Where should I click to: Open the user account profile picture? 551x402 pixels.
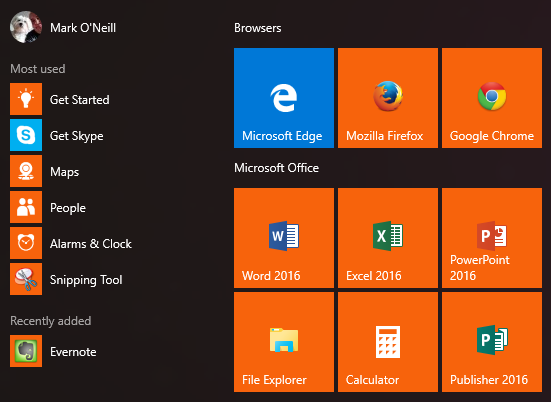(26, 27)
